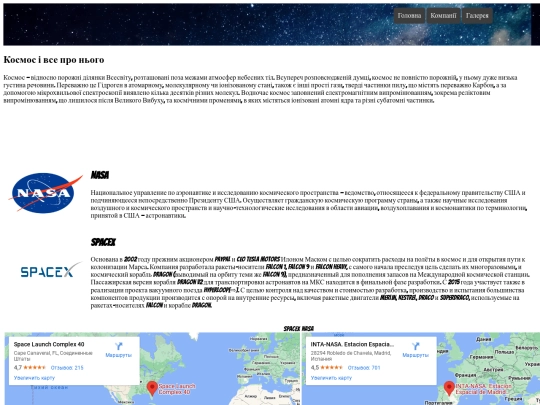Click the SPACEX NASA caption above the maps

coord(299,329)
